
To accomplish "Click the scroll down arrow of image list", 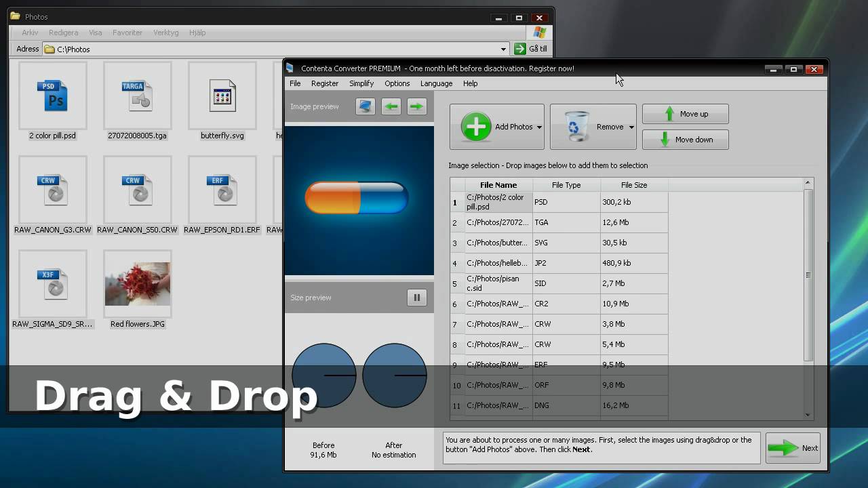I will click(x=808, y=415).
